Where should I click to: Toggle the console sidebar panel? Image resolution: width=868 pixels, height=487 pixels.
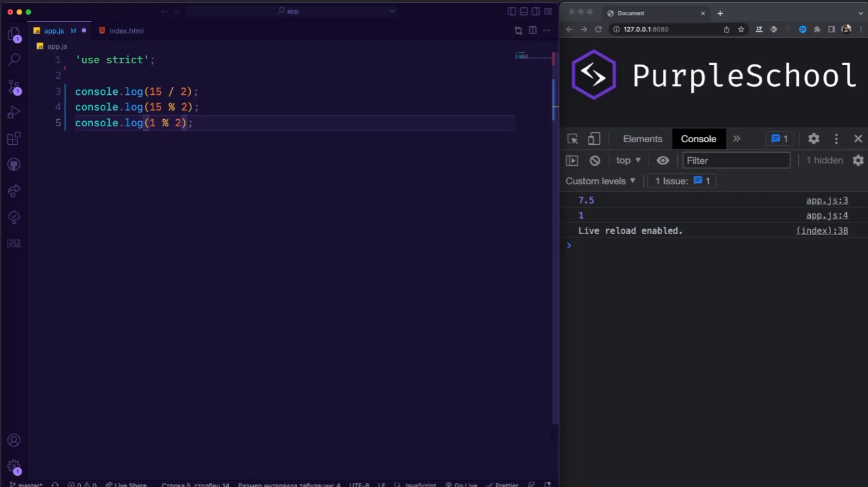tap(572, 161)
